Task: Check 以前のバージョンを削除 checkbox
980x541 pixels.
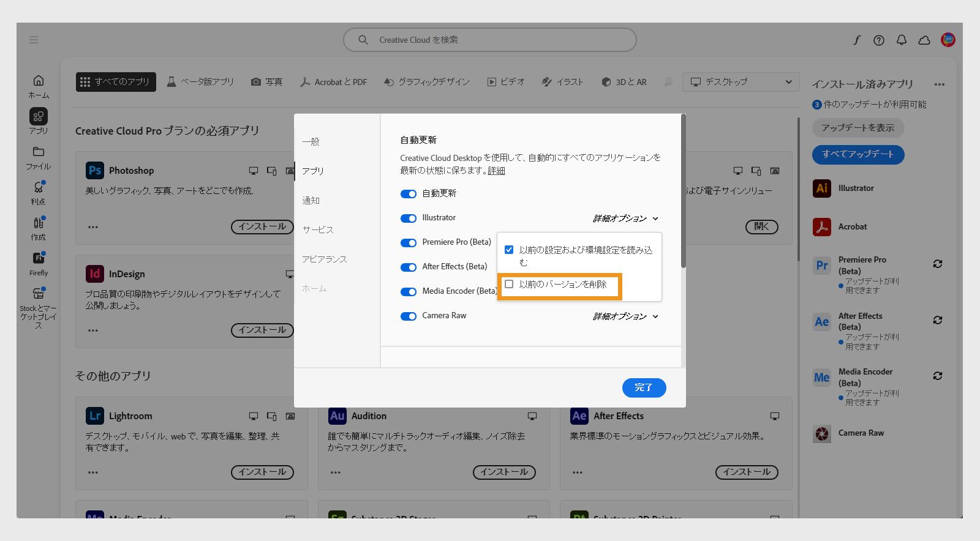Action: click(509, 284)
